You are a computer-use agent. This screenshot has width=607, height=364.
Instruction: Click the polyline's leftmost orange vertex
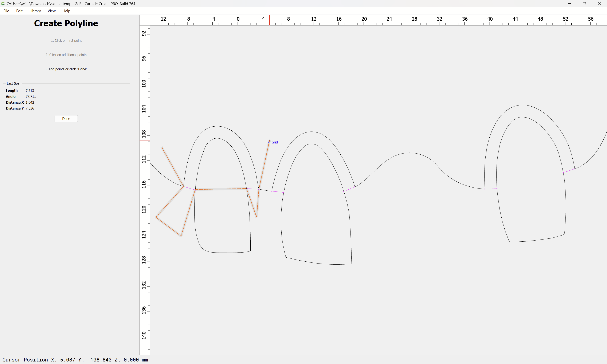click(x=156, y=217)
